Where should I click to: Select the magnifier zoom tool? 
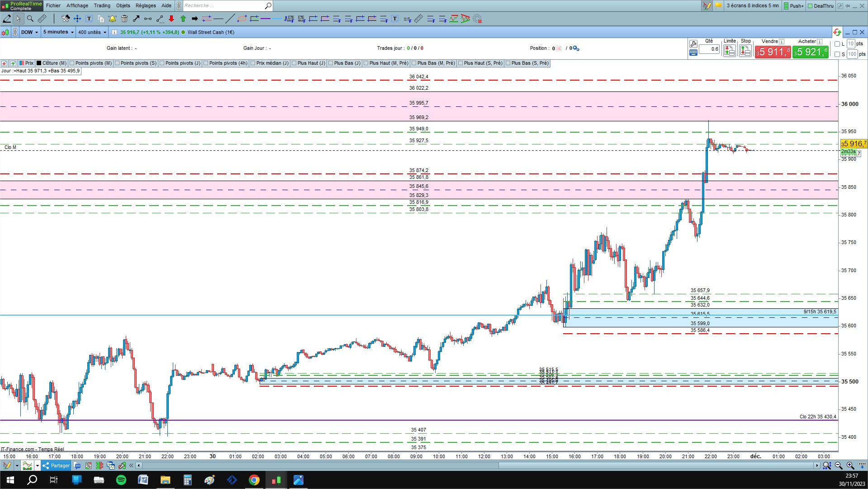point(30,19)
